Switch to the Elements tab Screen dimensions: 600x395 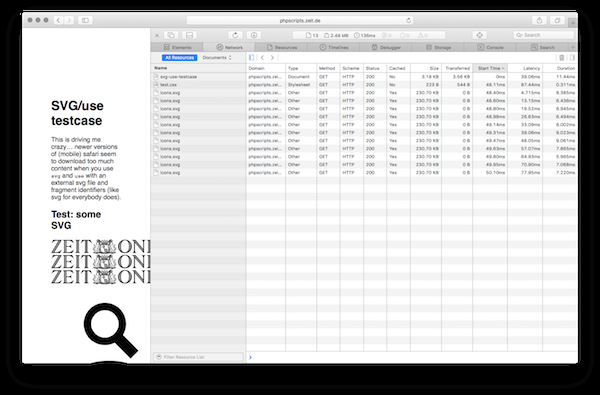[x=177, y=47]
